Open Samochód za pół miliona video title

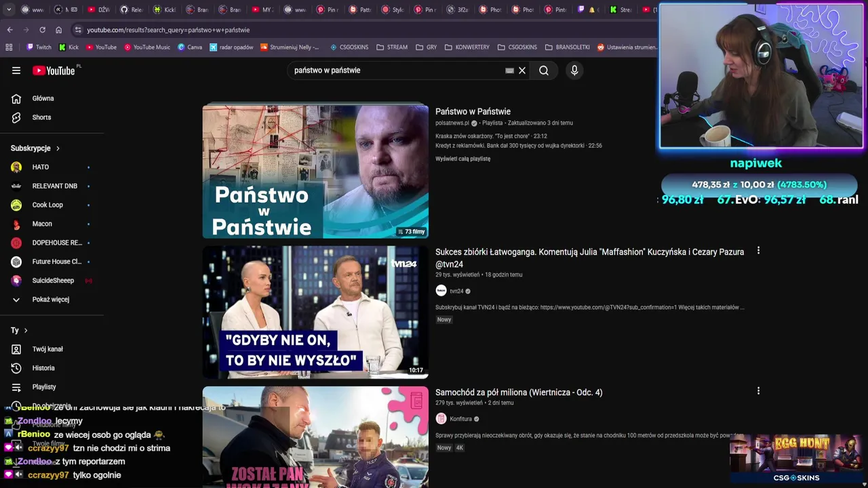519,392
